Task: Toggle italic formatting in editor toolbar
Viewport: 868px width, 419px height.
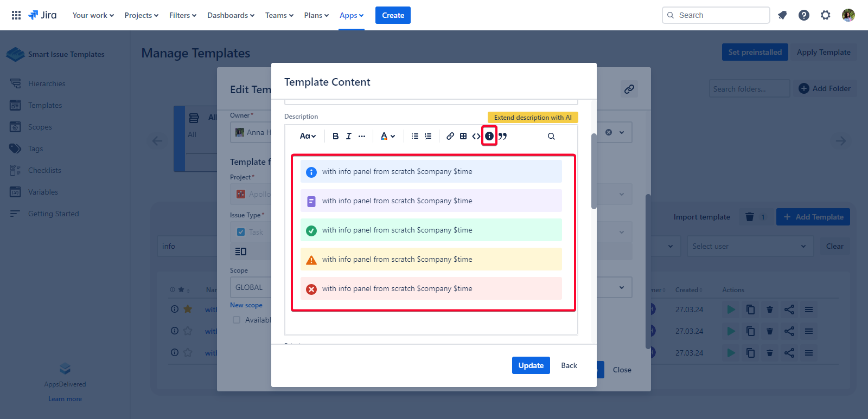Action: [x=348, y=136]
